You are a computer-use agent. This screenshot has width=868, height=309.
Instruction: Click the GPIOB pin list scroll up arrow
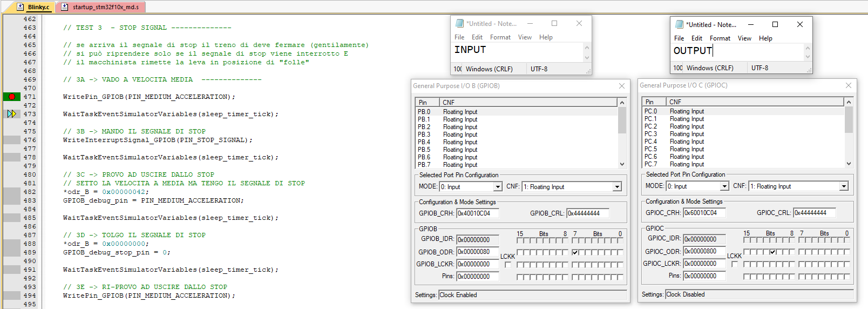622,102
